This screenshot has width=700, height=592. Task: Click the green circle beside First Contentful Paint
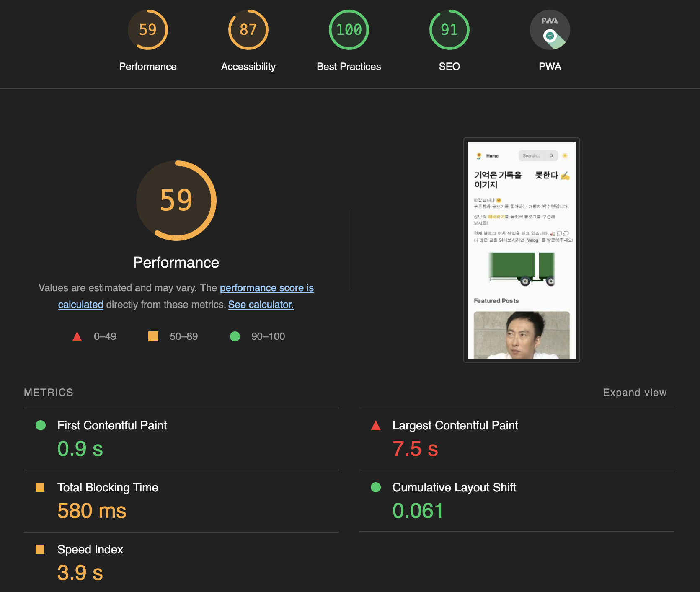click(41, 425)
